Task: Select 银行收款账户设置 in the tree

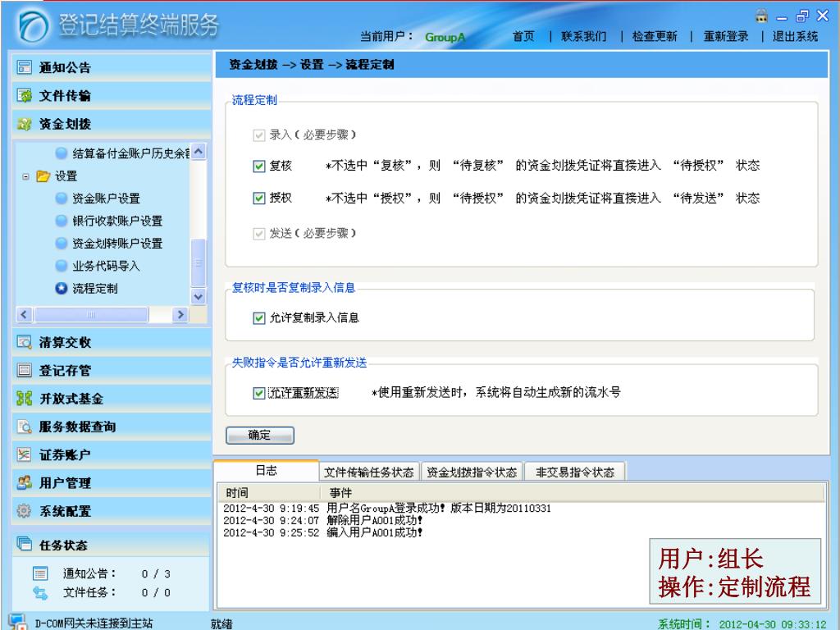Action: pos(117,221)
